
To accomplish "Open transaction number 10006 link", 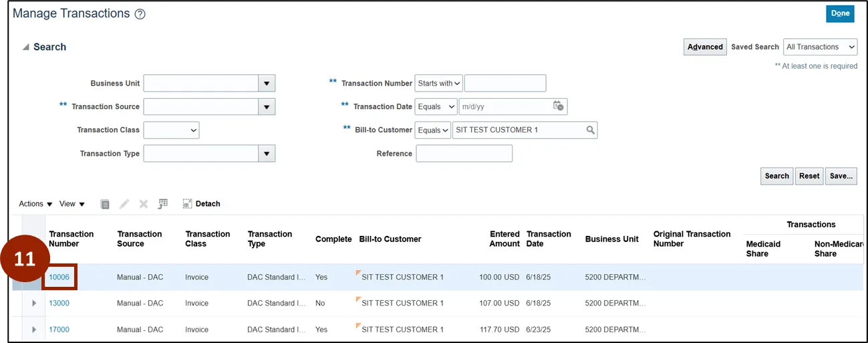I will [59, 277].
